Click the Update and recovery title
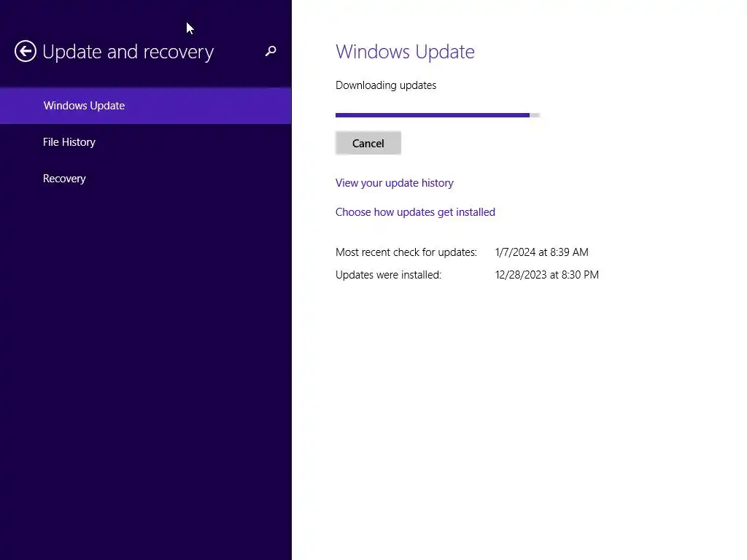 pyautogui.click(x=128, y=52)
